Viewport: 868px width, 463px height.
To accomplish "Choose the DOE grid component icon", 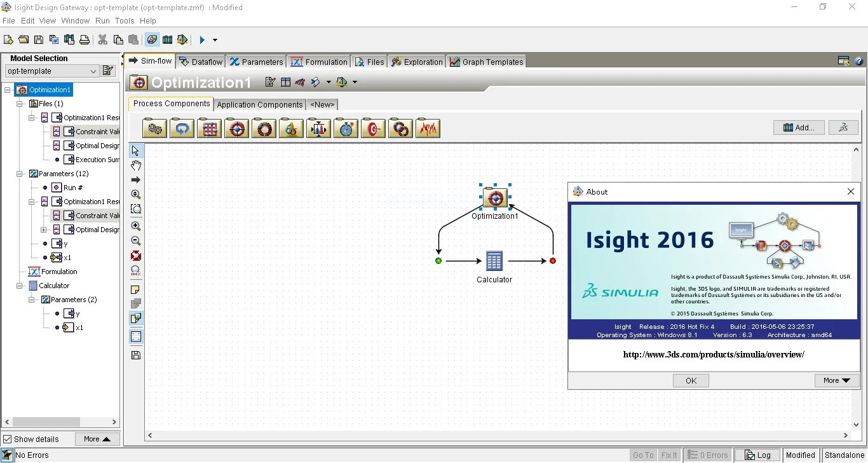I will click(209, 128).
